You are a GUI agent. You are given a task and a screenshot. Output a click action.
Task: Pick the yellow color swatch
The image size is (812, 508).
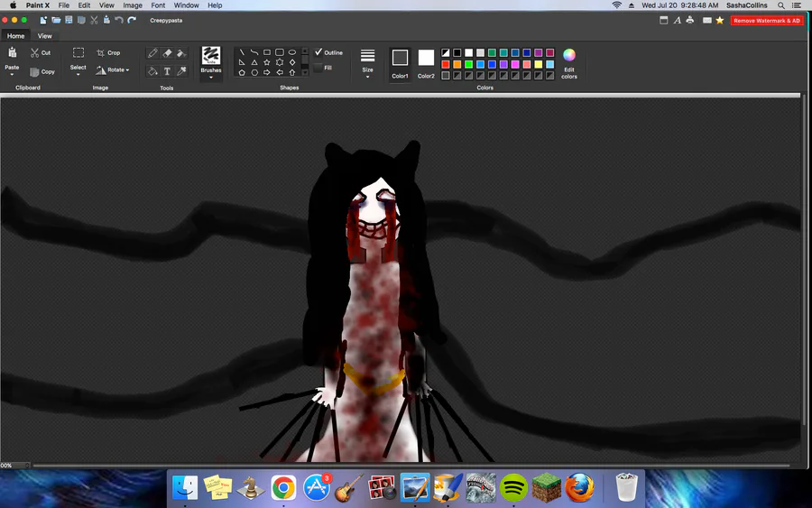[x=539, y=64]
